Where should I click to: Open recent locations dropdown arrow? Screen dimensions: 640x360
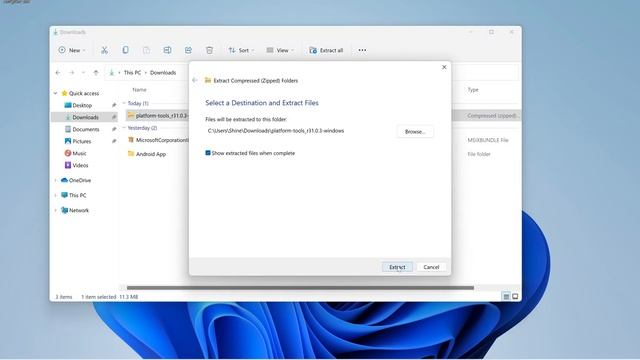point(83,73)
